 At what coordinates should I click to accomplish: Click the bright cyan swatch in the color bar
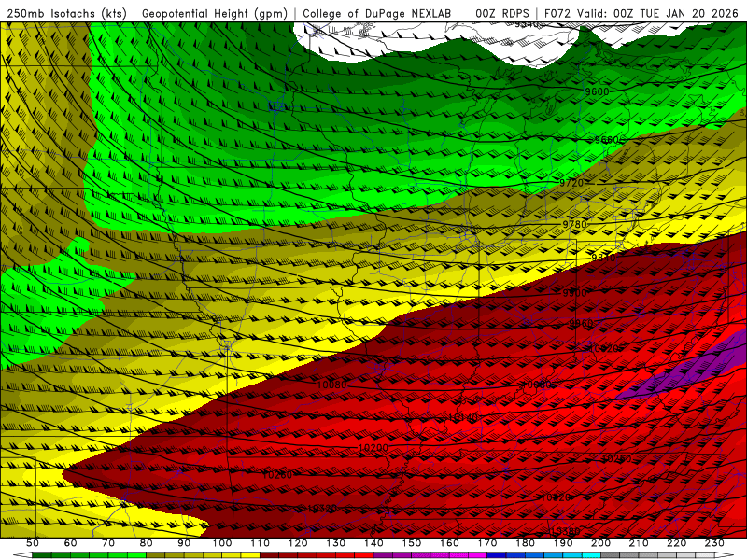[x=591, y=555]
